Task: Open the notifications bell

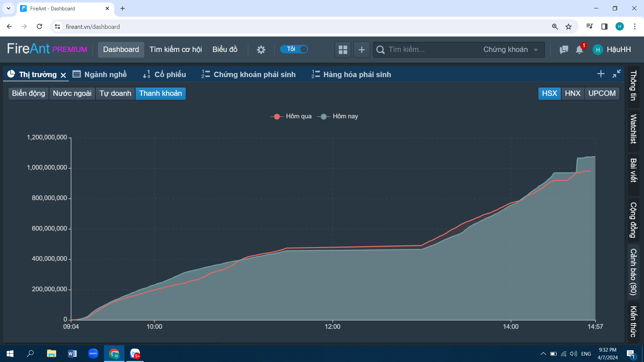Action: point(579,50)
